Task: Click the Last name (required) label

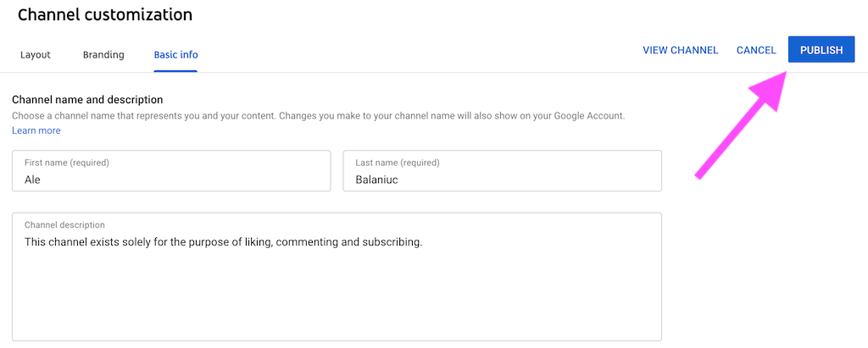Action: click(x=398, y=163)
